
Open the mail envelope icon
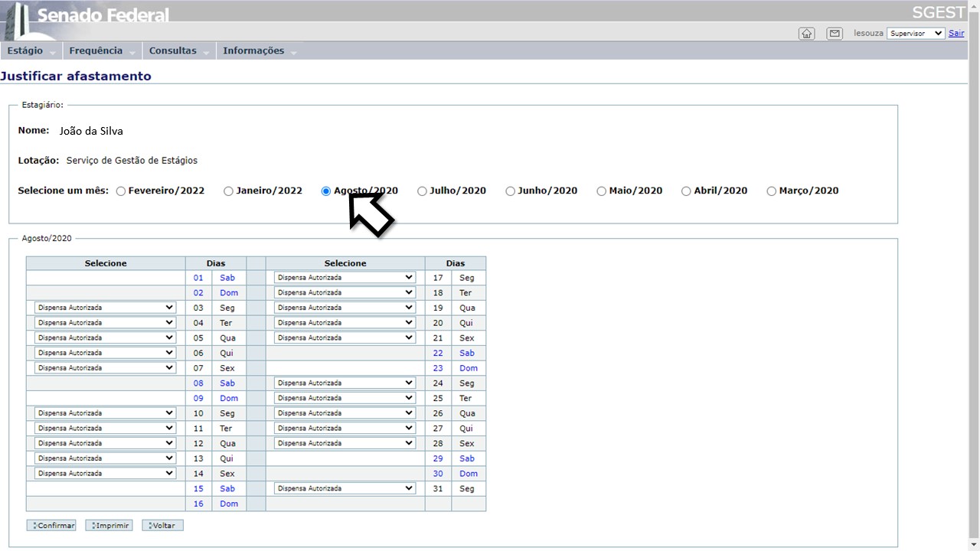pos(835,34)
